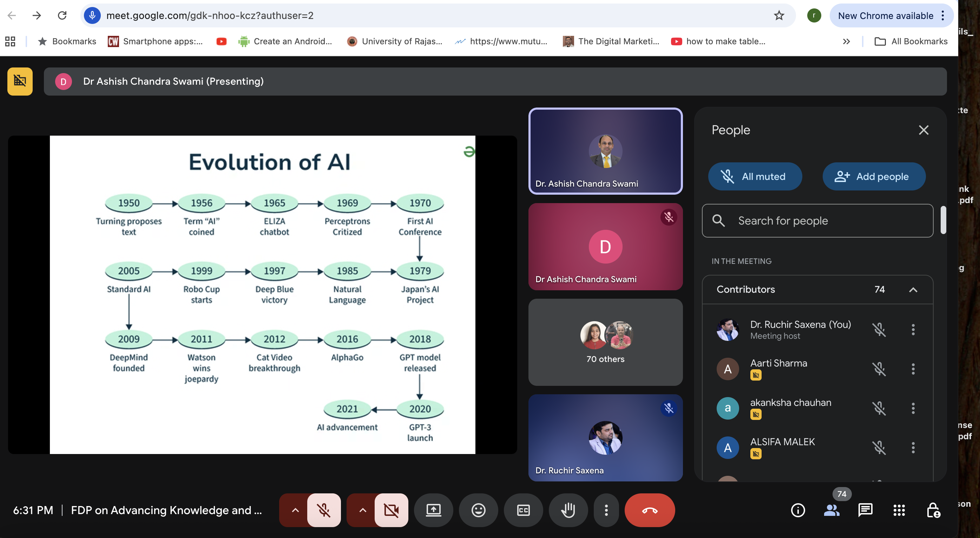Screen dimensions: 980x538
Task: Click the present screen icon
Action: coord(433,510)
